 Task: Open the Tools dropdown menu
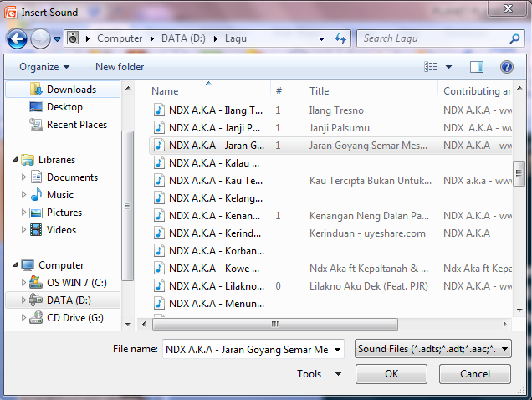[x=319, y=374]
